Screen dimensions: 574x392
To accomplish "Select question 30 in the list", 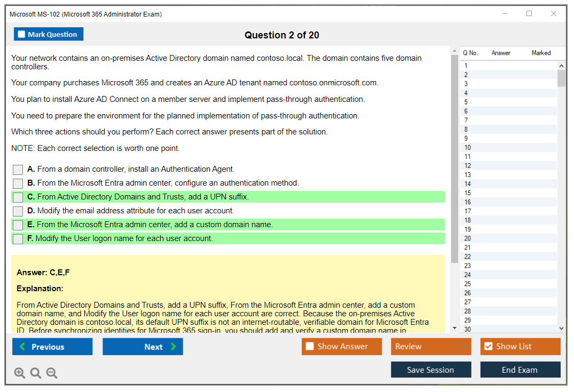I will coord(509,329).
